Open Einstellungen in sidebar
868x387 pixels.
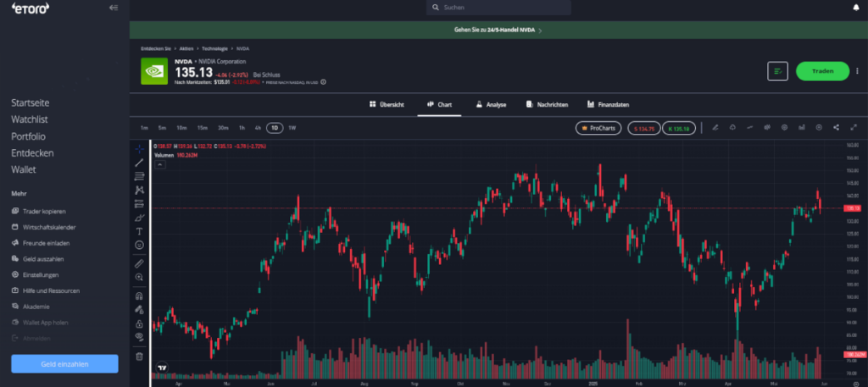tap(35, 274)
